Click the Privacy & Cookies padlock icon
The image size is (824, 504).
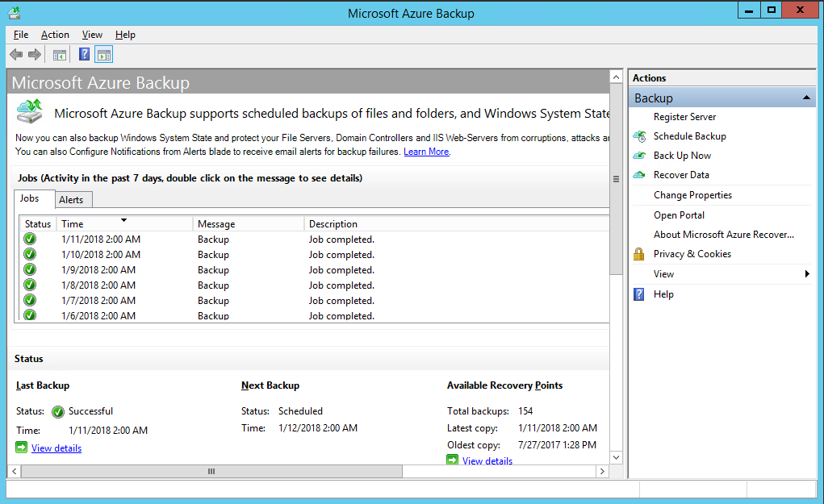639,254
